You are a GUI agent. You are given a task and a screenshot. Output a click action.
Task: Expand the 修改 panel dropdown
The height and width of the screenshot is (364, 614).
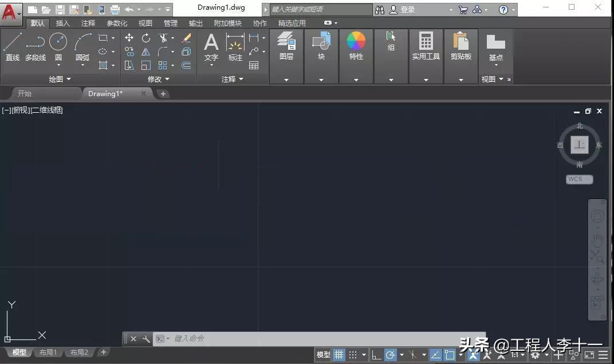(159, 79)
